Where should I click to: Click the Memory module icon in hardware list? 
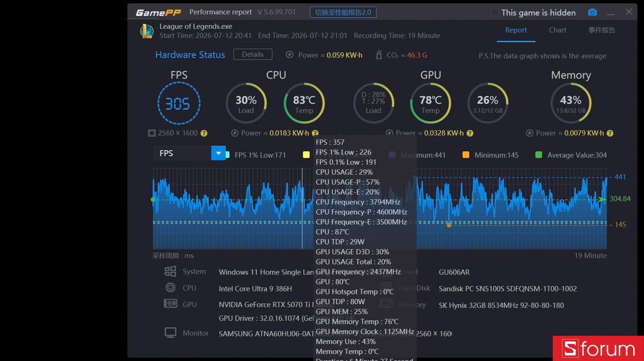pos(387,304)
